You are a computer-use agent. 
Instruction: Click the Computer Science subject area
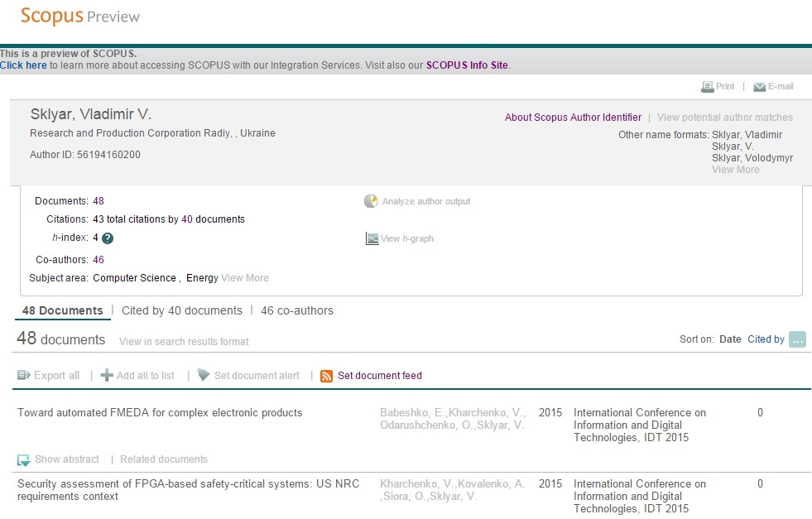point(134,278)
